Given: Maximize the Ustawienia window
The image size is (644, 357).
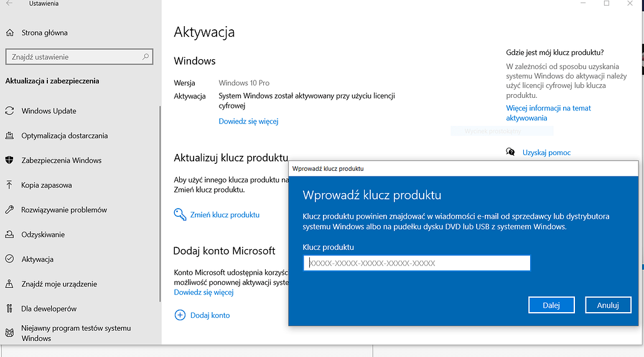Looking at the screenshot, I should [x=607, y=3].
